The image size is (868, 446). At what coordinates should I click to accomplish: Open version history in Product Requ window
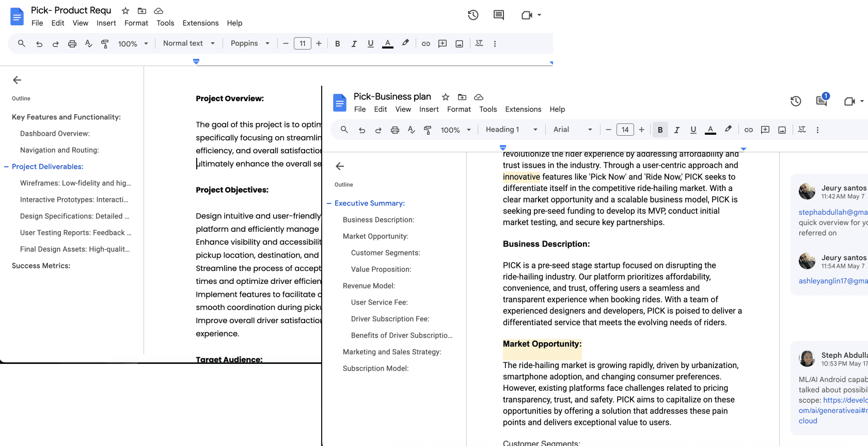point(473,15)
